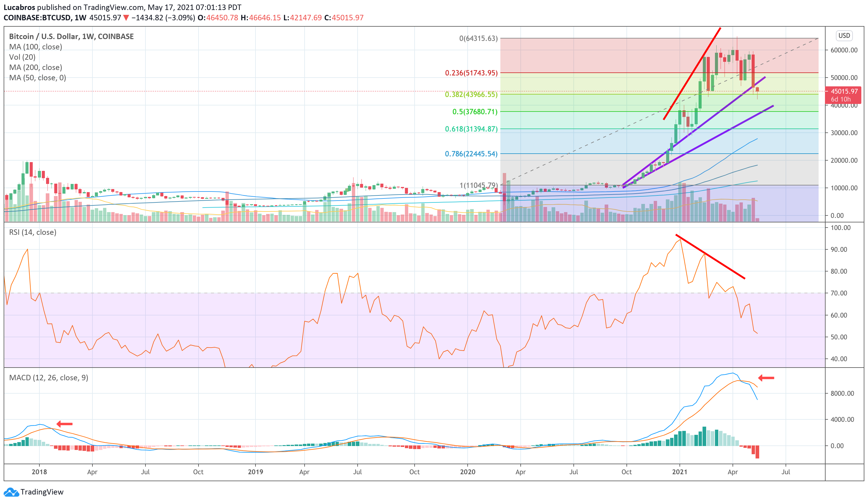
Task: Click the USD currency button
Action: pos(844,35)
